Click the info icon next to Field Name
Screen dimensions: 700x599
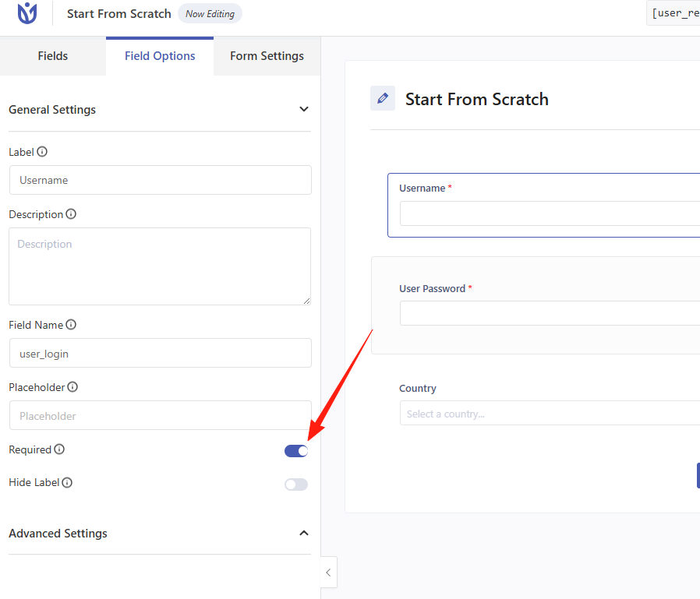point(71,325)
